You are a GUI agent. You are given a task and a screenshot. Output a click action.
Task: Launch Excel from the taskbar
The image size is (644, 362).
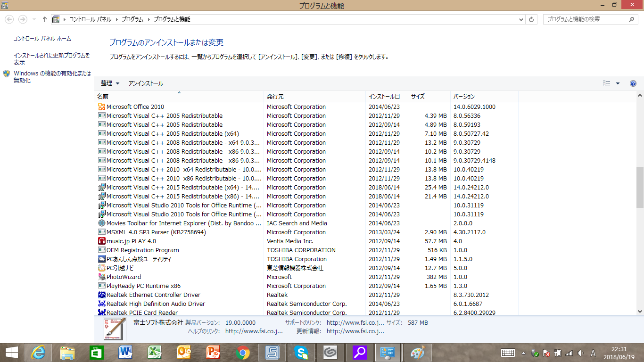[x=155, y=353]
